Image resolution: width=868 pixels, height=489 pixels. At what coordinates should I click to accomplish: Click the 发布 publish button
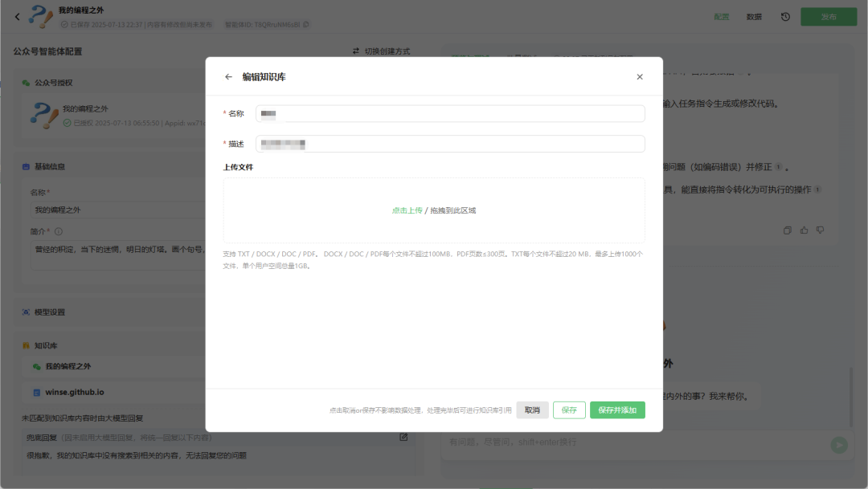pos(829,16)
